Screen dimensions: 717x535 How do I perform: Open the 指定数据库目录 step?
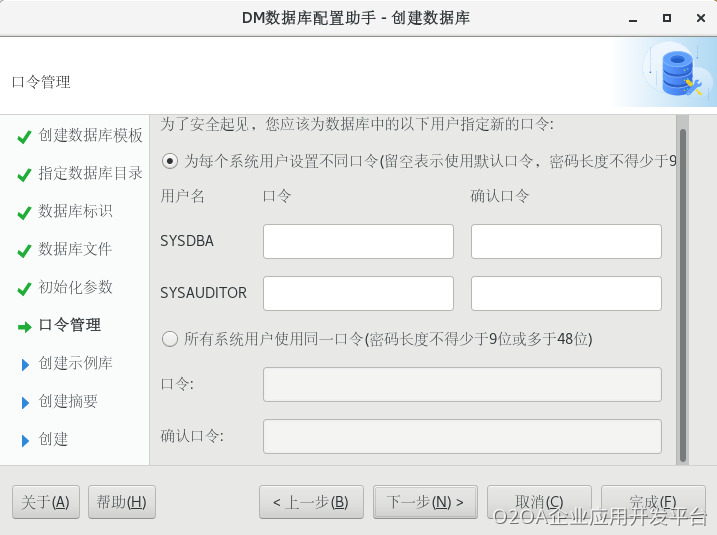(x=90, y=174)
